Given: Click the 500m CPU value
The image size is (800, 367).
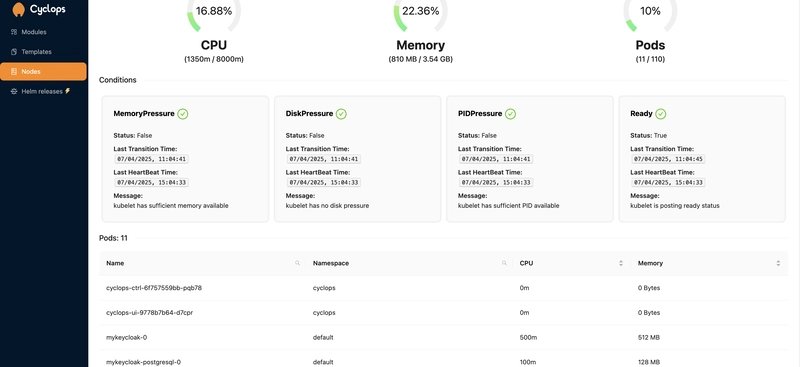Looking at the screenshot, I should (528, 337).
